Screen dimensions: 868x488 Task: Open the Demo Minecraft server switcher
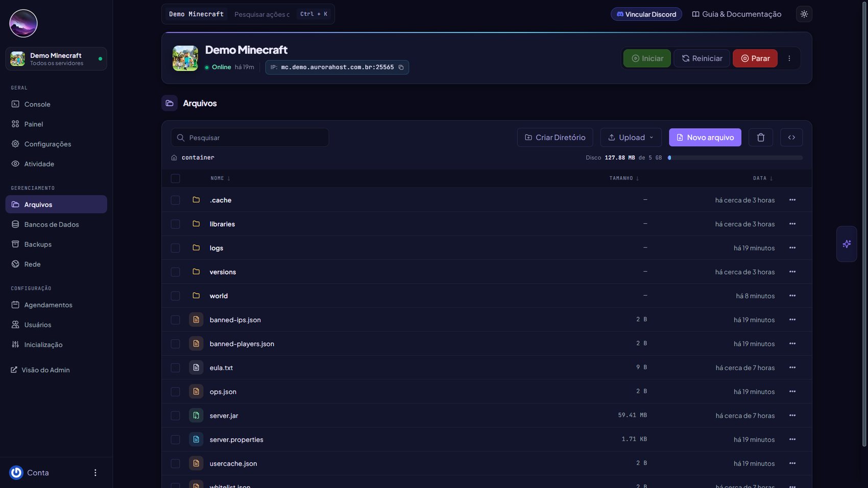point(56,59)
